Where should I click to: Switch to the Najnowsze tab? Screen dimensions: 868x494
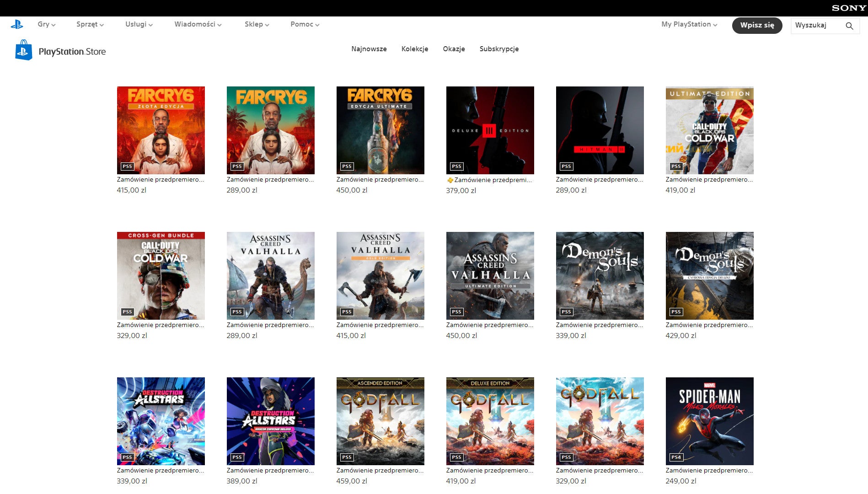coord(369,49)
